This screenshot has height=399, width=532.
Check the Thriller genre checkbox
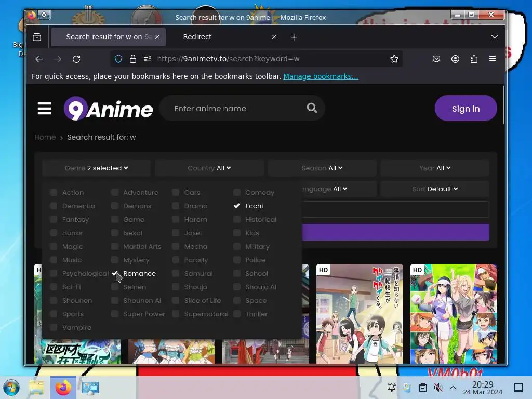pos(237,314)
